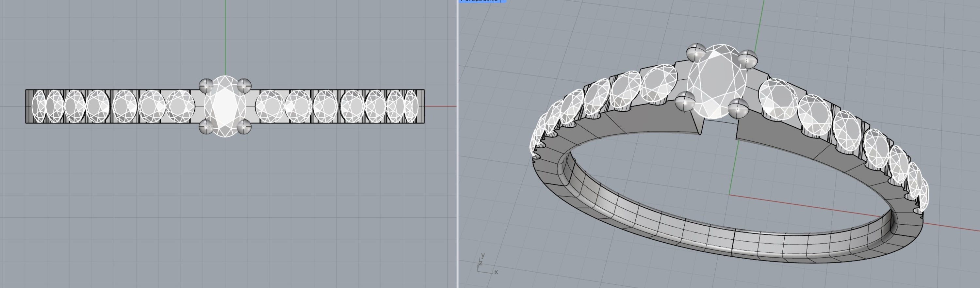Select the rightmost side stone in the flat left view
The height and width of the screenshot is (288, 980).
[411, 106]
